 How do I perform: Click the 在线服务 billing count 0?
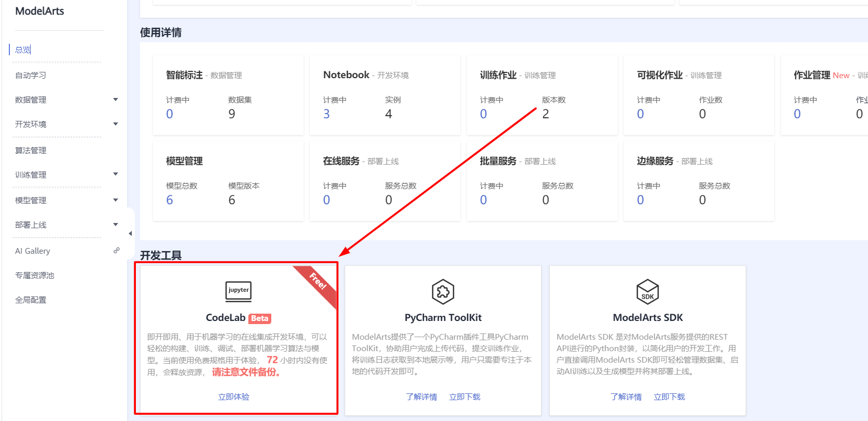[x=326, y=200]
